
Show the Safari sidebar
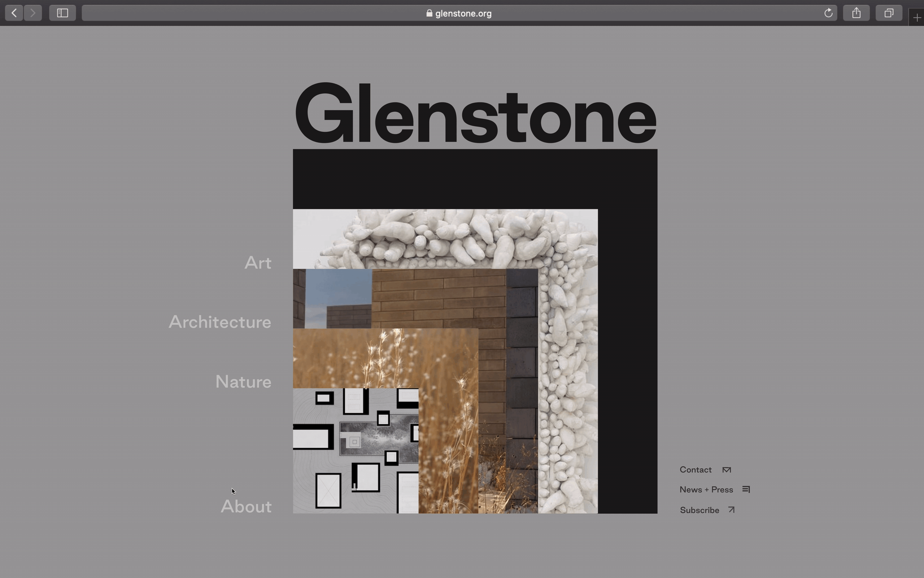tap(62, 13)
